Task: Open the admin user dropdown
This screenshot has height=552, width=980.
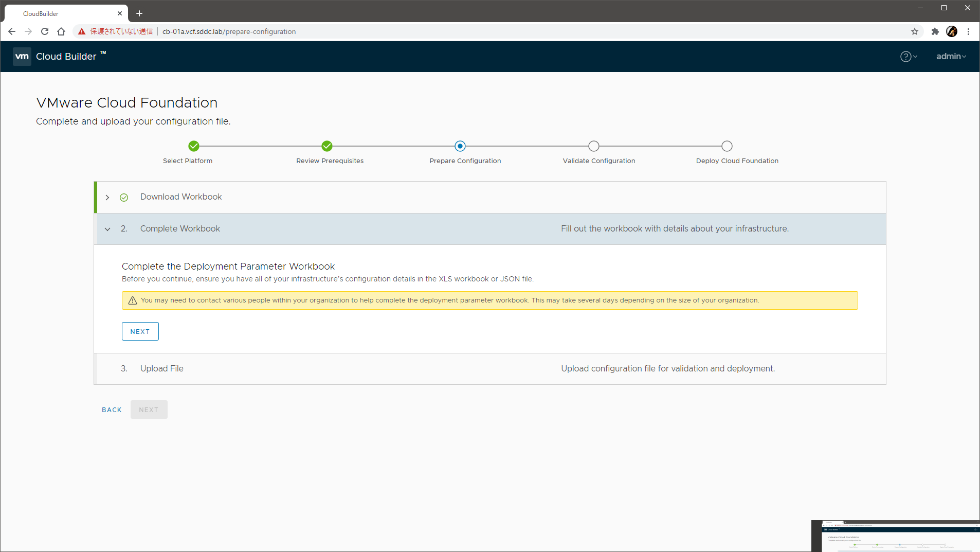Action: pos(951,57)
